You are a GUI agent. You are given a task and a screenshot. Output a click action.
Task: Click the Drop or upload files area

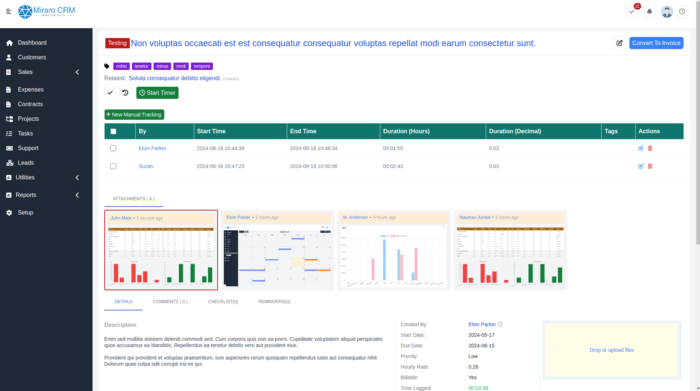pyautogui.click(x=612, y=350)
